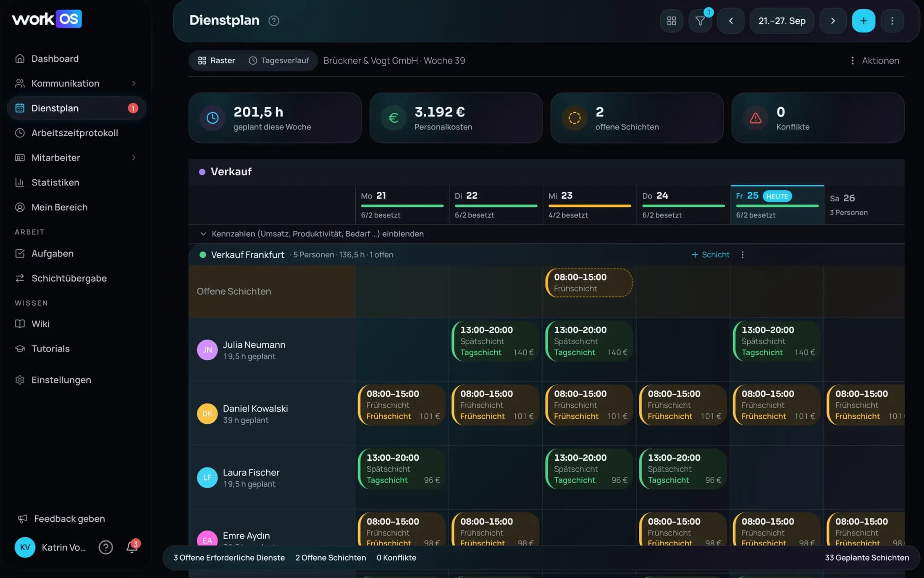Expand the Kommunikation submenu chevron
Viewport: 924px width, 578px height.
pos(134,83)
